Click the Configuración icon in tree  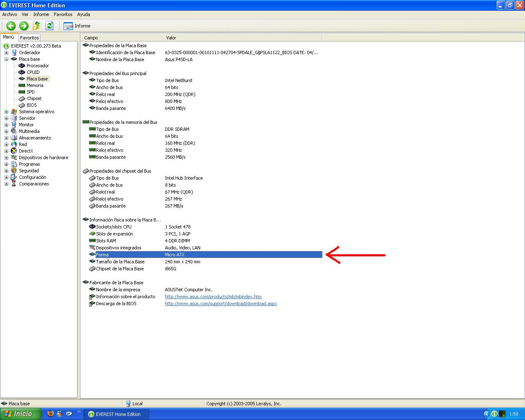pyautogui.click(x=14, y=177)
